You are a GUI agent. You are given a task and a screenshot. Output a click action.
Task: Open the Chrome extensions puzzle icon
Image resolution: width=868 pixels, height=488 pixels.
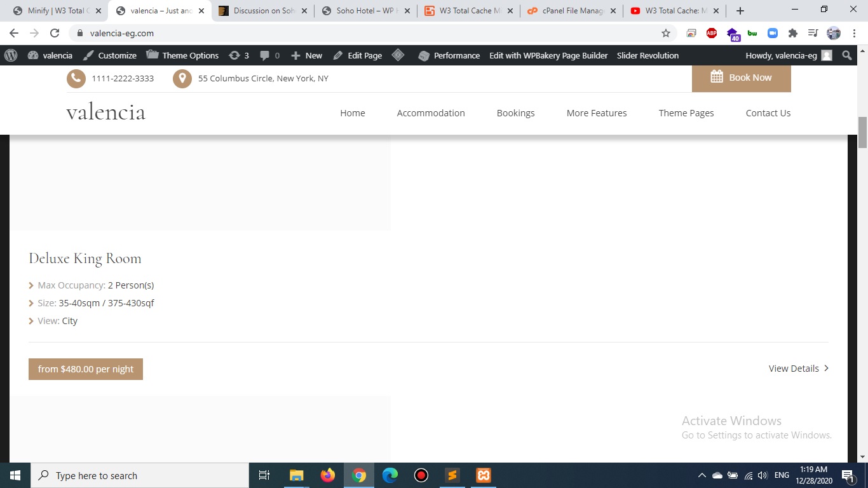[x=792, y=33]
